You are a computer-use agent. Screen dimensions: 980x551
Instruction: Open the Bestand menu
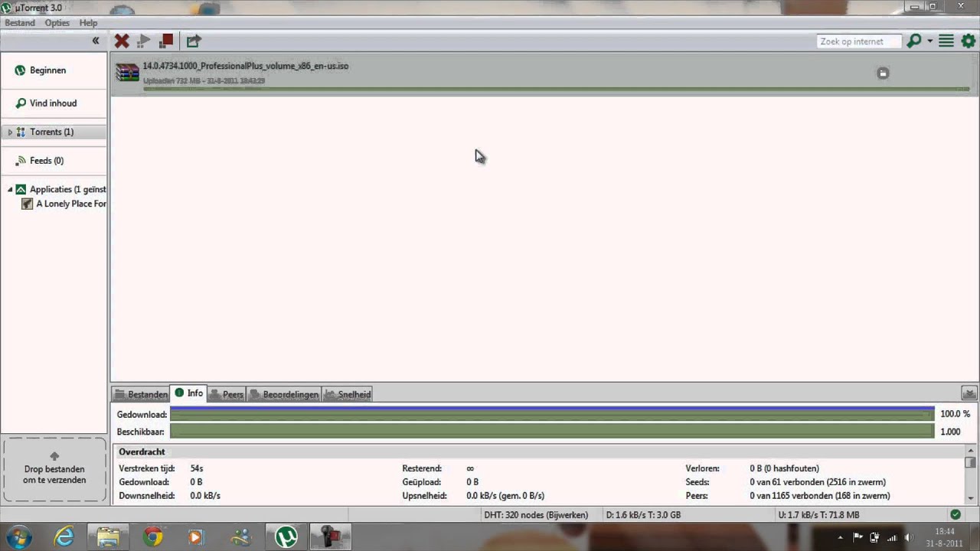tap(20, 23)
